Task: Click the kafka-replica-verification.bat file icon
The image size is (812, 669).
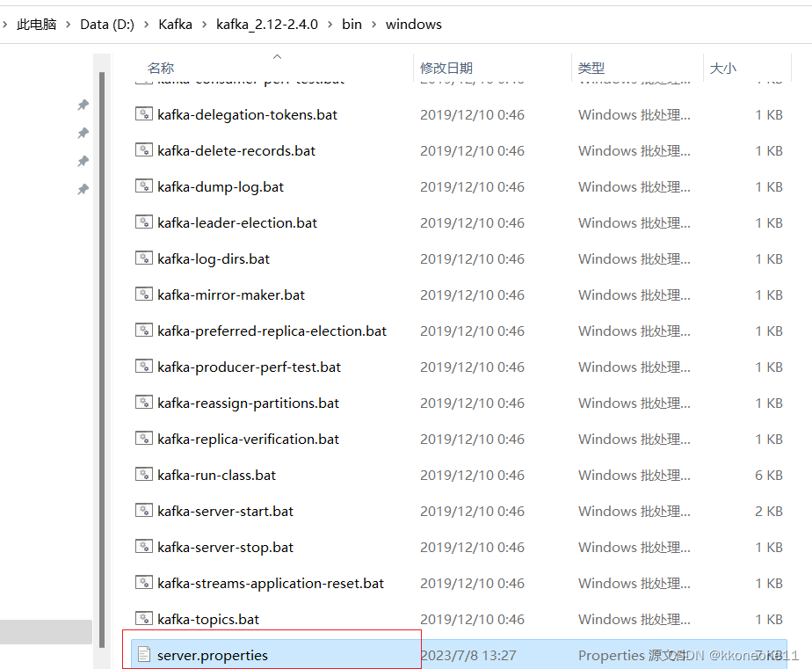Action: pyautogui.click(x=144, y=439)
